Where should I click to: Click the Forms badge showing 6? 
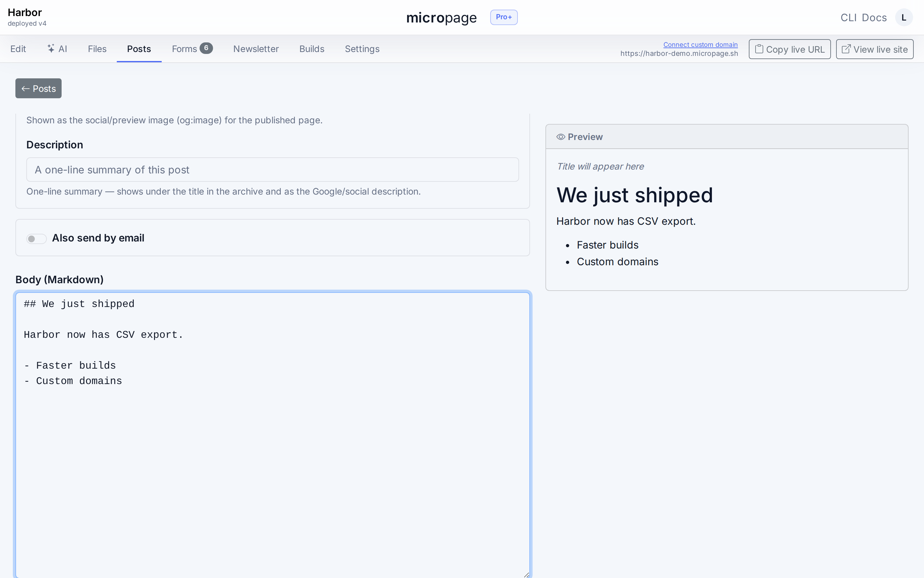point(206,48)
